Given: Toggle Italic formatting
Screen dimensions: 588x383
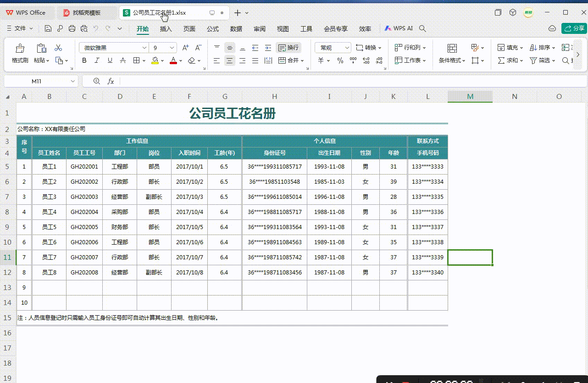Looking at the screenshot, I should pyautogui.click(x=97, y=60).
